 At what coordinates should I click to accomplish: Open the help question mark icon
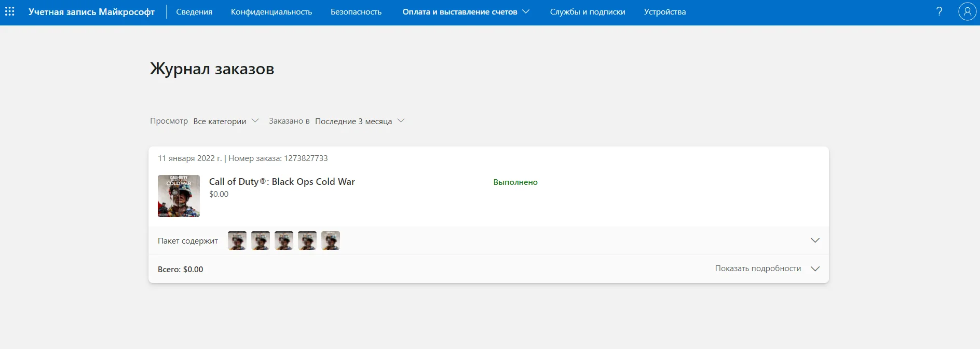pos(939,11)
